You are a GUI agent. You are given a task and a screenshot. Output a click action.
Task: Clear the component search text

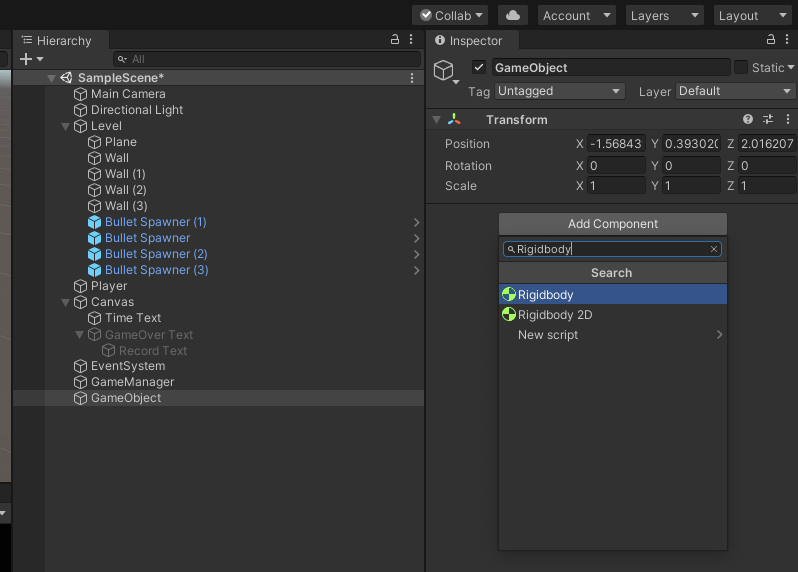[x=714, y=249]
